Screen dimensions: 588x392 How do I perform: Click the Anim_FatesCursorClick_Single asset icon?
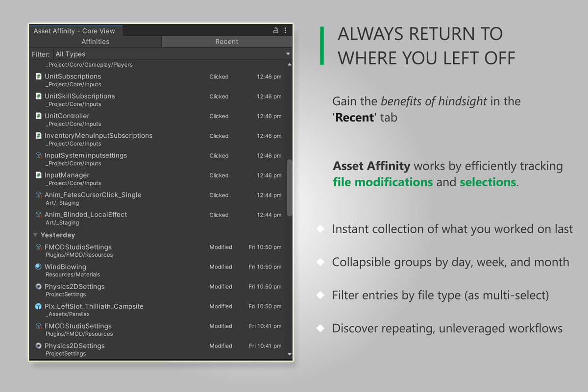[38, 195]
